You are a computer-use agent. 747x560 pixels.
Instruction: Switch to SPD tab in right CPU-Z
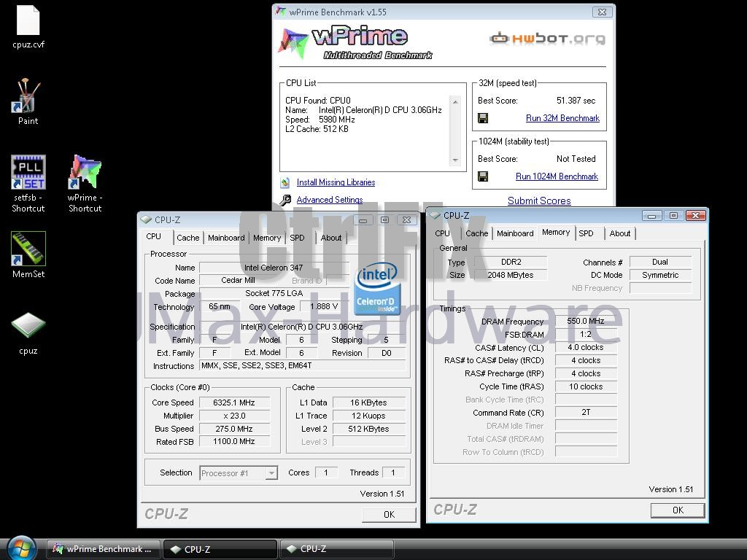click(x=586, y=233)
